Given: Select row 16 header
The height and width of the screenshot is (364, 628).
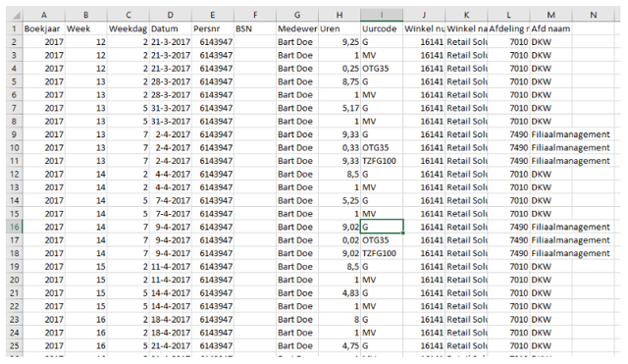Looking at the screenshot, I should point(15,227).
